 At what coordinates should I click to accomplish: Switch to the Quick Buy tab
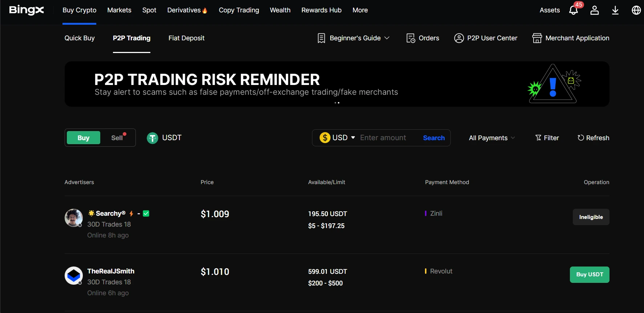[80, 38]
